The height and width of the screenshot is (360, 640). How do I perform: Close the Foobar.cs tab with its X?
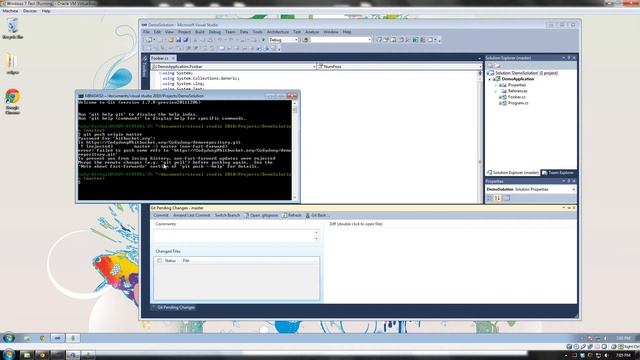[173, 58]
